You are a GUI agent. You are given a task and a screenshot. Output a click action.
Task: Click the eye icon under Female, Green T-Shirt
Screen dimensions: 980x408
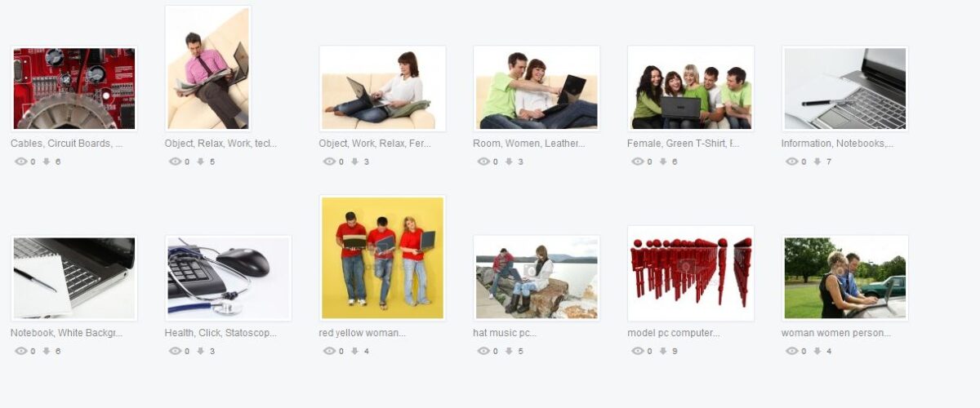[x=638, y=162]
